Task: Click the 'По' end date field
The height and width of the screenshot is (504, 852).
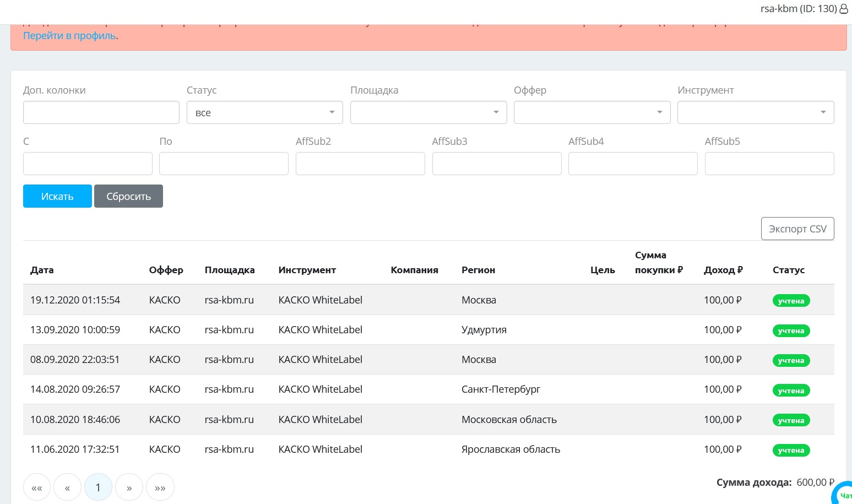Action: point(224,164)
